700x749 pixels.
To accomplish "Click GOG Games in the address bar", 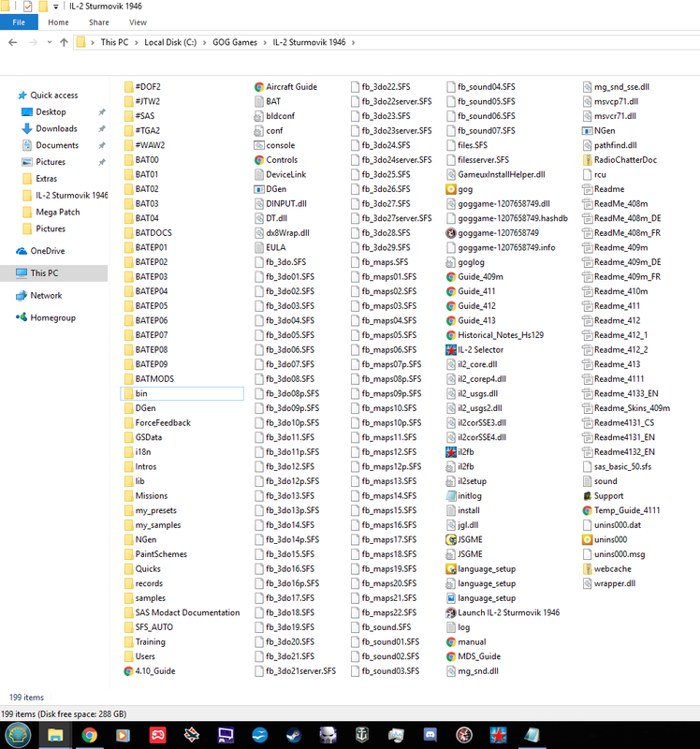I will [x=235, y=42].
